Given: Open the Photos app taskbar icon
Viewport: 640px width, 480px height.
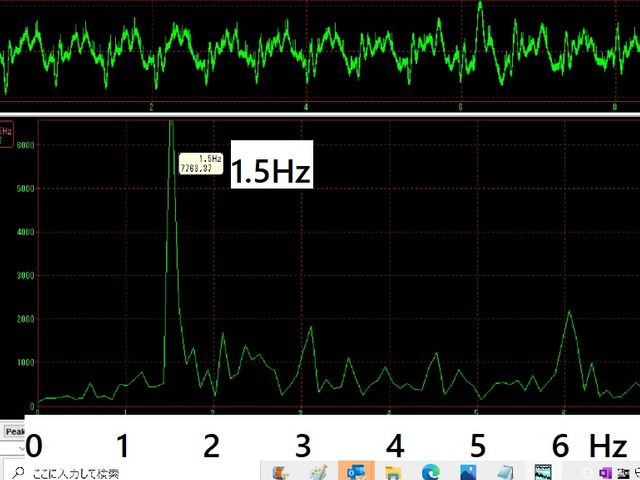Looking at the screenshot, I should tap(468, 472).
